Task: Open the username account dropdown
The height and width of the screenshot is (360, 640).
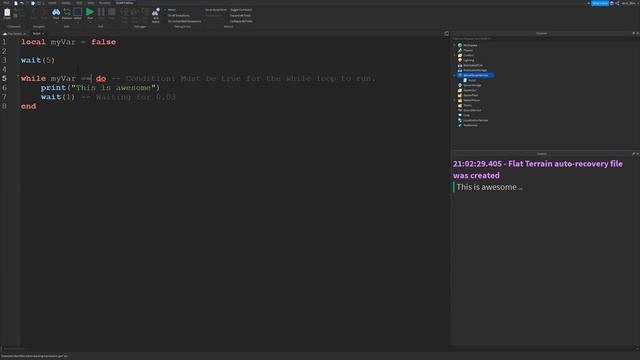Action: (629, 3)
